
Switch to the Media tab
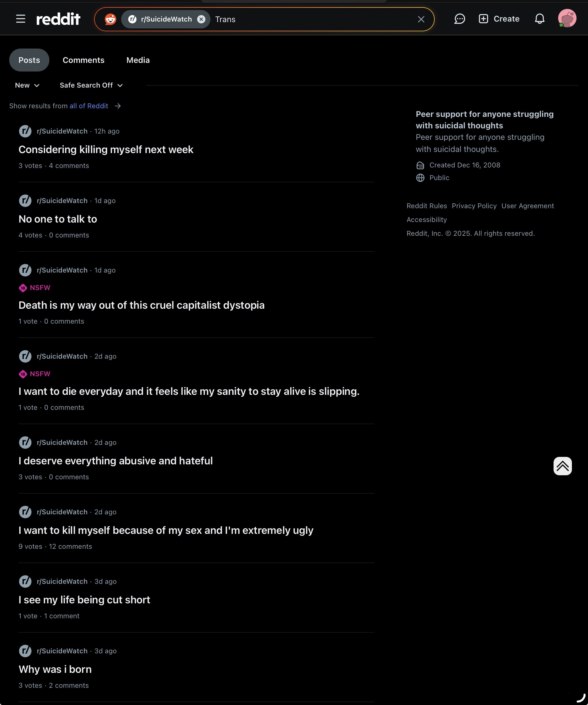coord(138,60)
